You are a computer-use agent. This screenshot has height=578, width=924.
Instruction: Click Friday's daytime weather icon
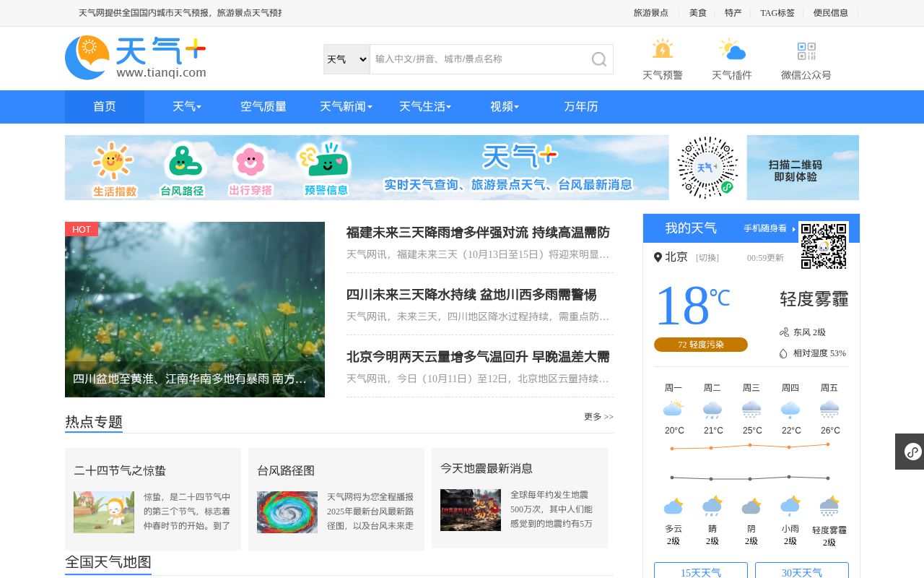829,410
